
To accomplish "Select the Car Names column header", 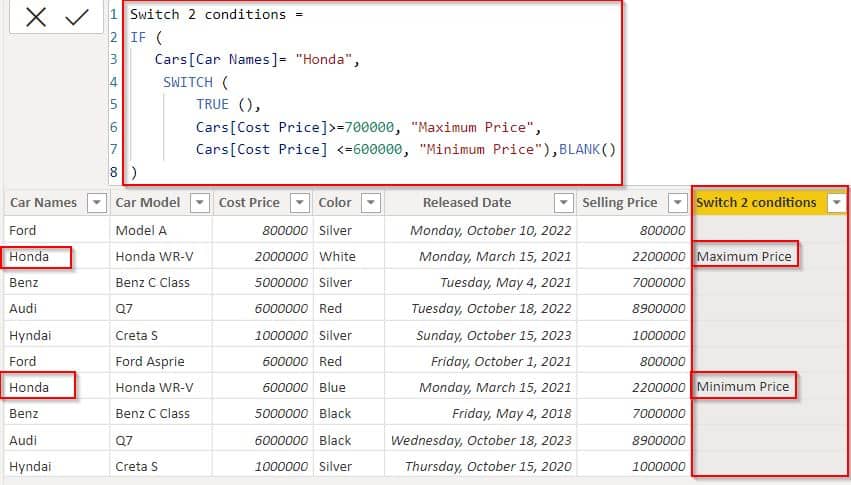I will tap(43, 203).
